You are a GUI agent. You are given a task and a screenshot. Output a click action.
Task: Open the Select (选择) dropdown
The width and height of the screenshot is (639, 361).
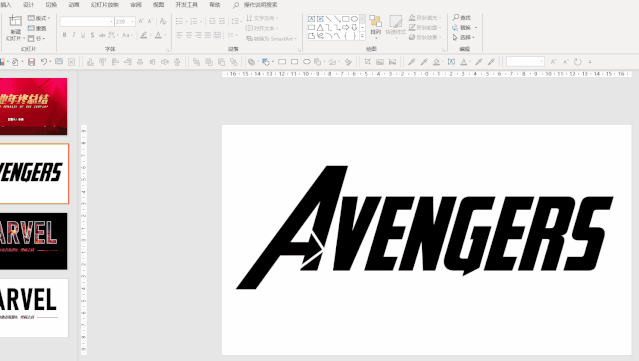463,37
